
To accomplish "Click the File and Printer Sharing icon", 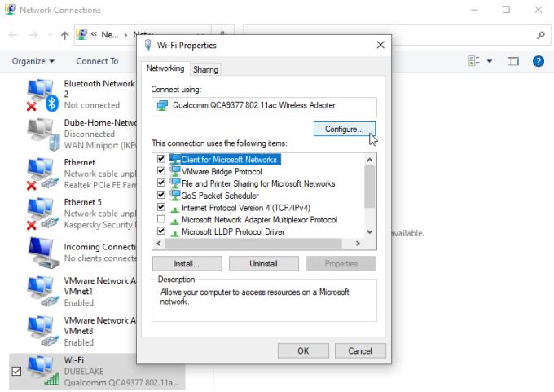I will tap(175, 183).
